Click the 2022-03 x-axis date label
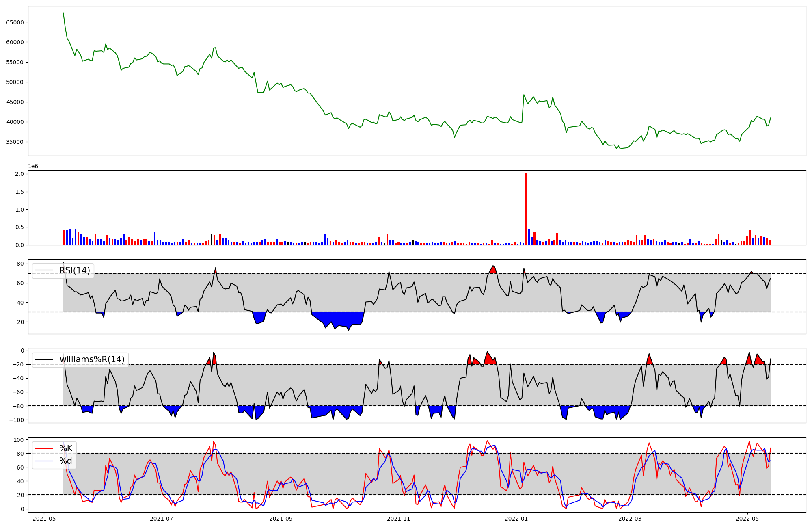Screen dimensions: 812x528 pos(630,519)
